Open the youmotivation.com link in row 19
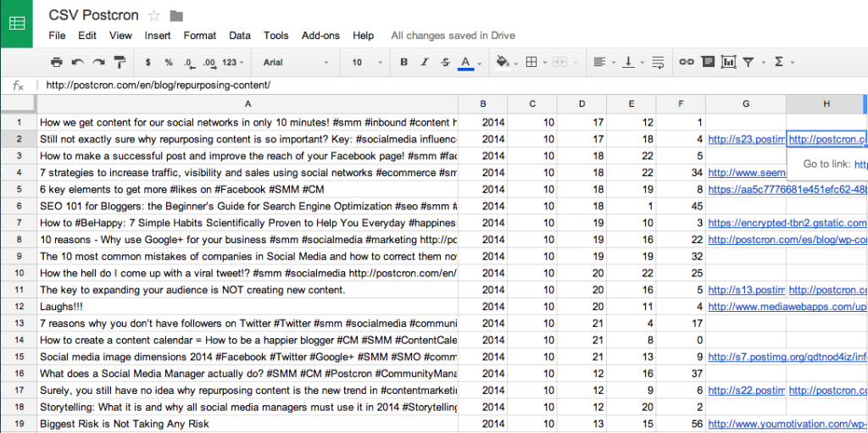868x433 pixels. click(x=787, y=424)
